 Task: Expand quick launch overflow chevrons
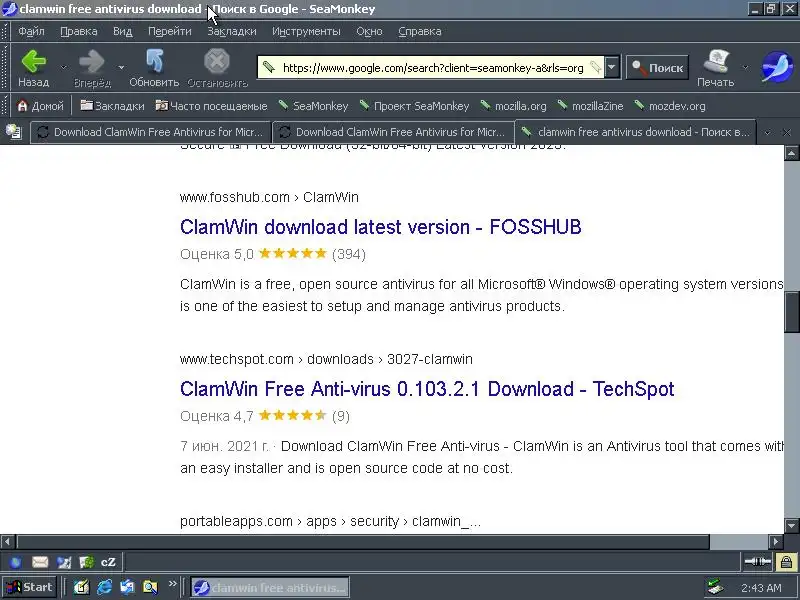pyautogui.click(x=172, y=584)
